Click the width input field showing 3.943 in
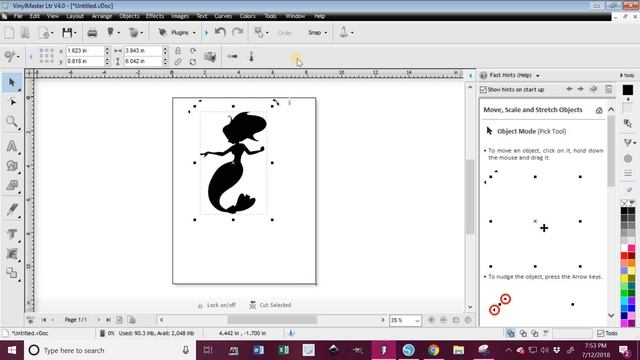Image resolution: width=640 pixels, height=360 pixels. tap(143, 51)
